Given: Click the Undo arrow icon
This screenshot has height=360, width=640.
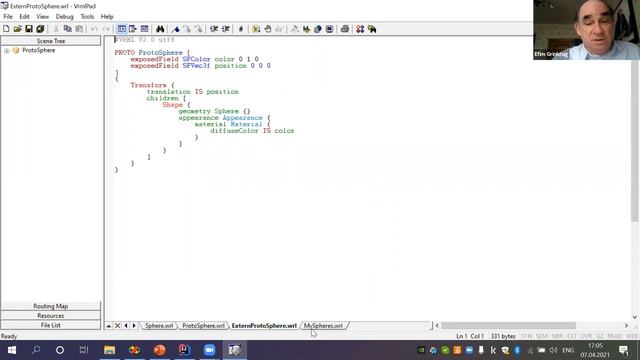Looking at the screenshot, I should tap(94, 29).
